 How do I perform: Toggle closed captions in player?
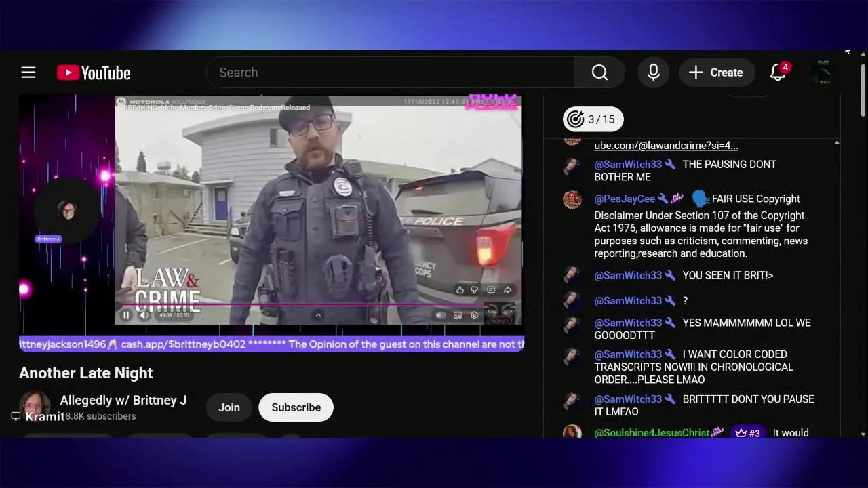pyautogui.click(x=458, y=315)
